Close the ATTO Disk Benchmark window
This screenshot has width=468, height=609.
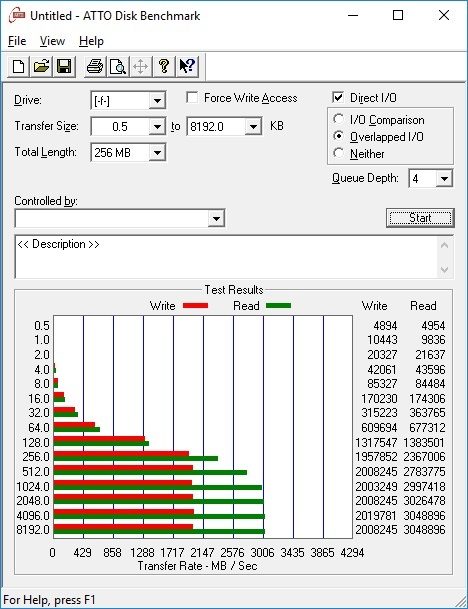pyautogui.click(x=444, y=16)
